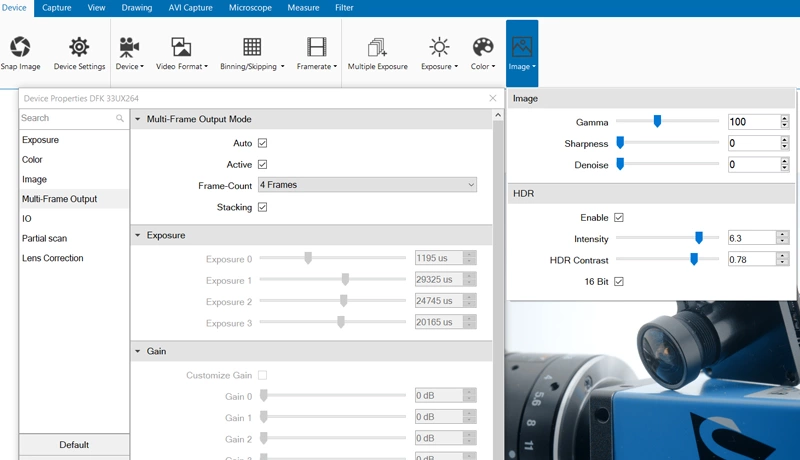The image size is (800, 460).
Task: Click the Binning/Skipping grid icon
Action: pos(252,47)
